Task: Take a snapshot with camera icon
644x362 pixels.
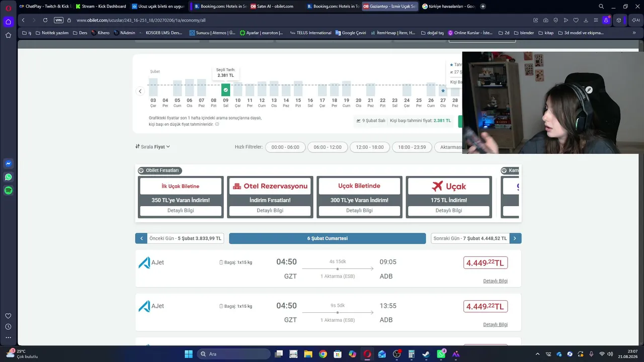Action: point(546,20)
